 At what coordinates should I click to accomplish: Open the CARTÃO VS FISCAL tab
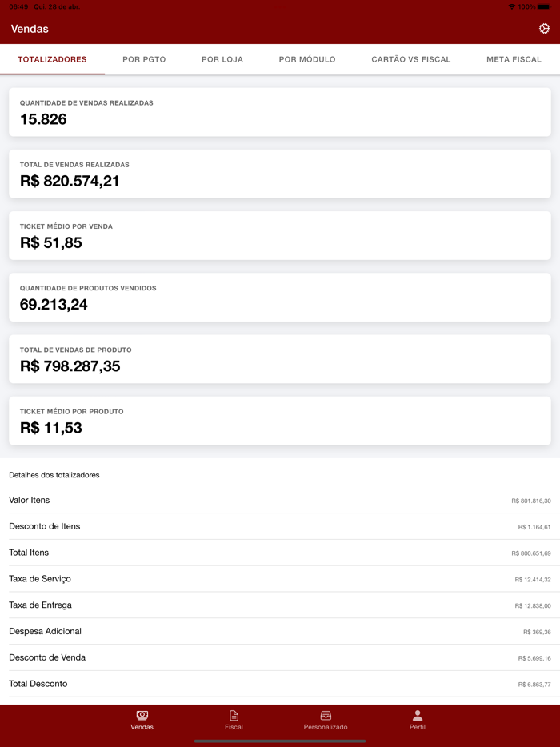tap(410, 58)
